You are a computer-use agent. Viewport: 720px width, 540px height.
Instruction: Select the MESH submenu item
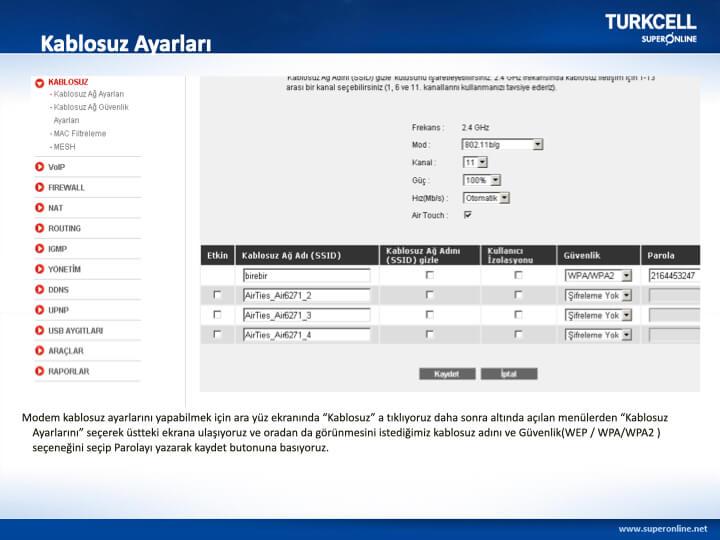pos(64,146)
